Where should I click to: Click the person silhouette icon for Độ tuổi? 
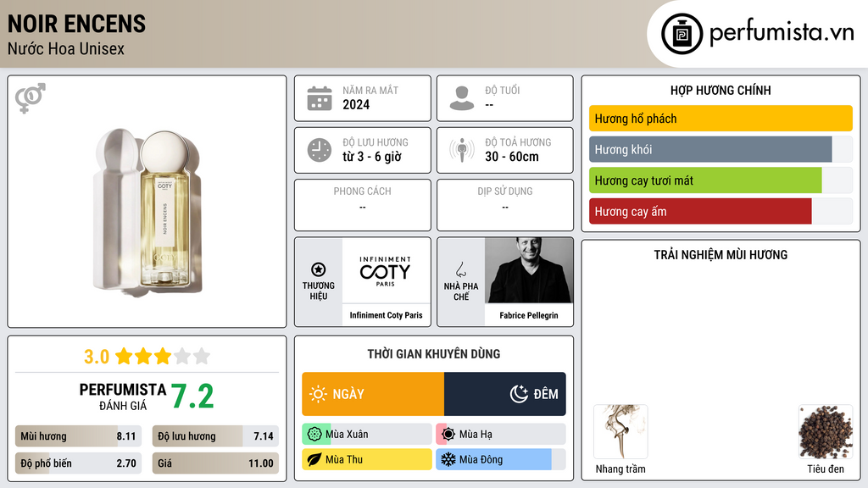pos(462,98)
